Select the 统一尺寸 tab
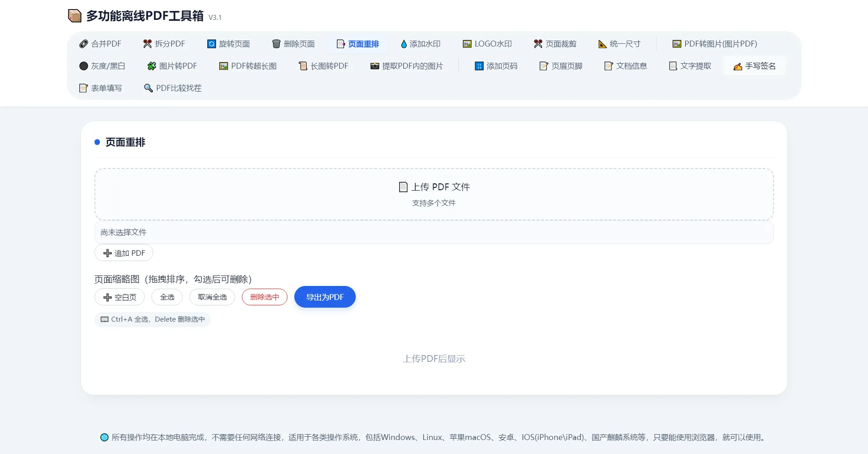Viewport: 868px width, 454px height. click(619, 44)
